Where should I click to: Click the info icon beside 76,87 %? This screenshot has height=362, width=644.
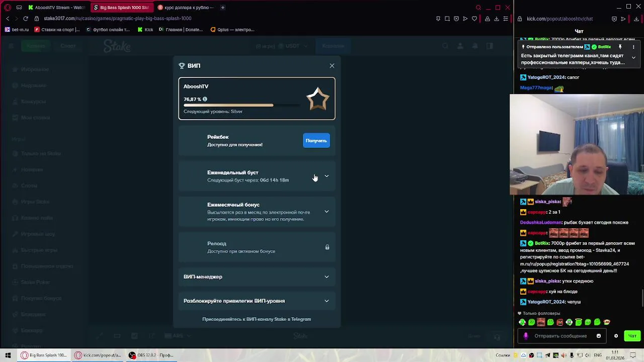tap(205, 99)
